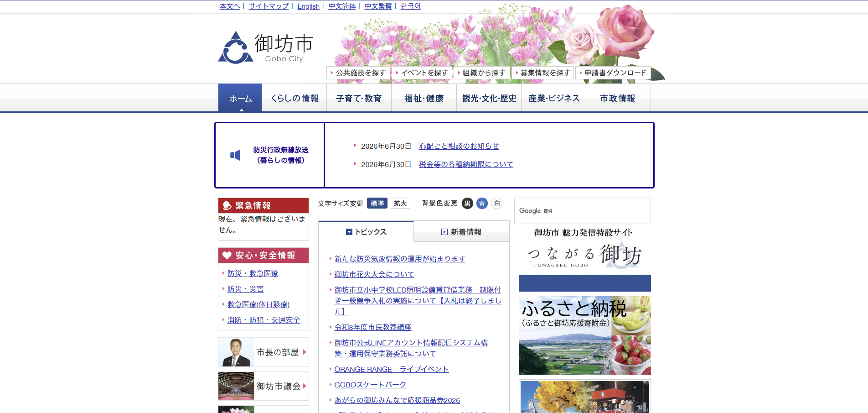Open the 福祉・健康 menu

tap(424, 98)
